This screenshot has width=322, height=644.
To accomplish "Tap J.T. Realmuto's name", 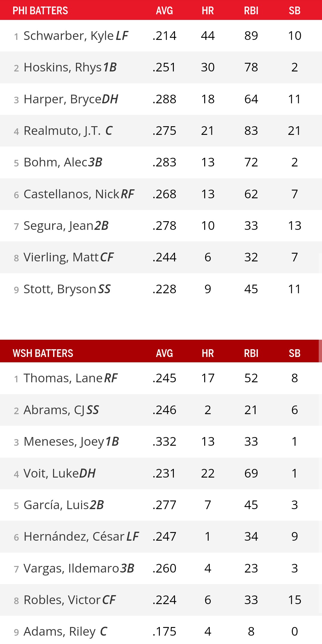I will click(62, 131).
